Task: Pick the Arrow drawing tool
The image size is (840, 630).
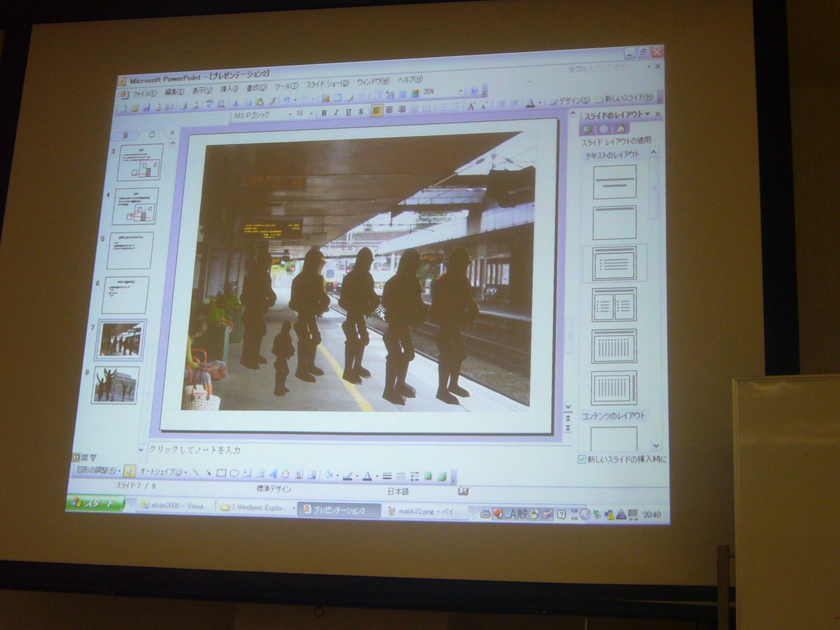Action: (208, 473)
